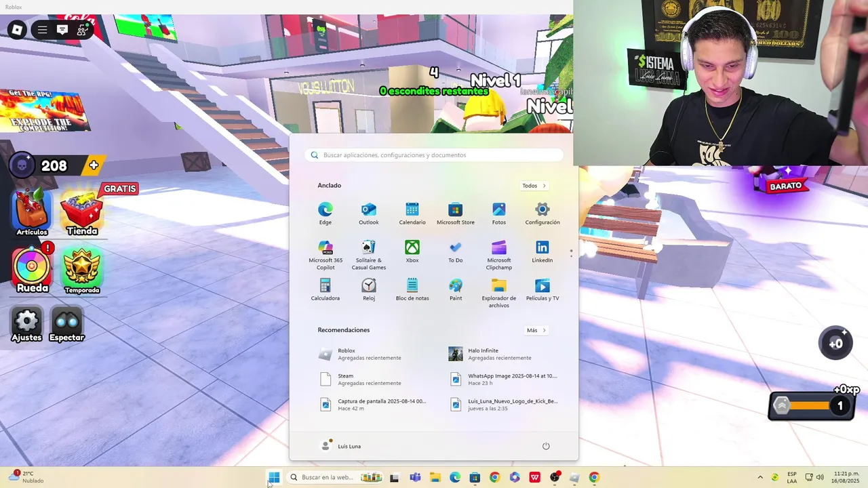
Task: Click the +0 boost circle icon
Action: (x=835, y=343)
